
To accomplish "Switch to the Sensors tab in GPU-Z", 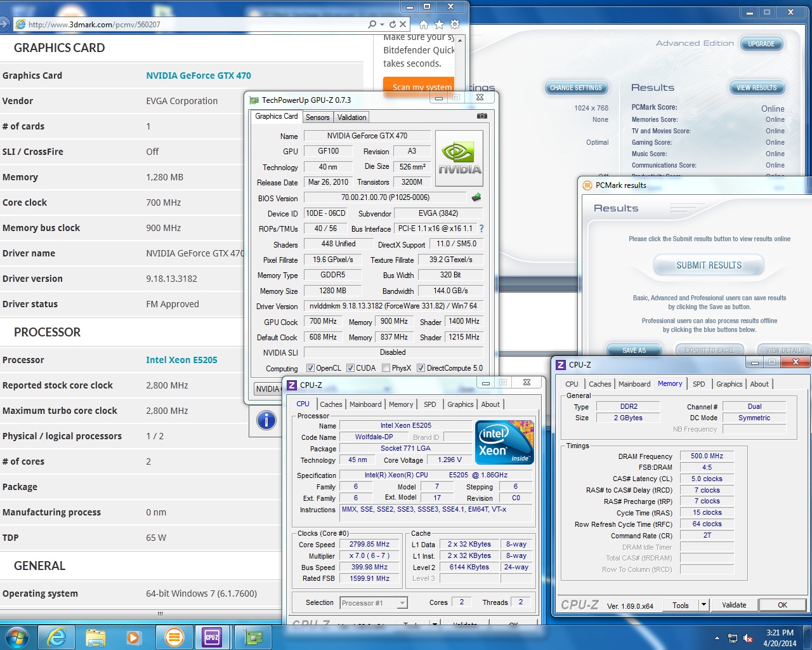I will [317, 117].
